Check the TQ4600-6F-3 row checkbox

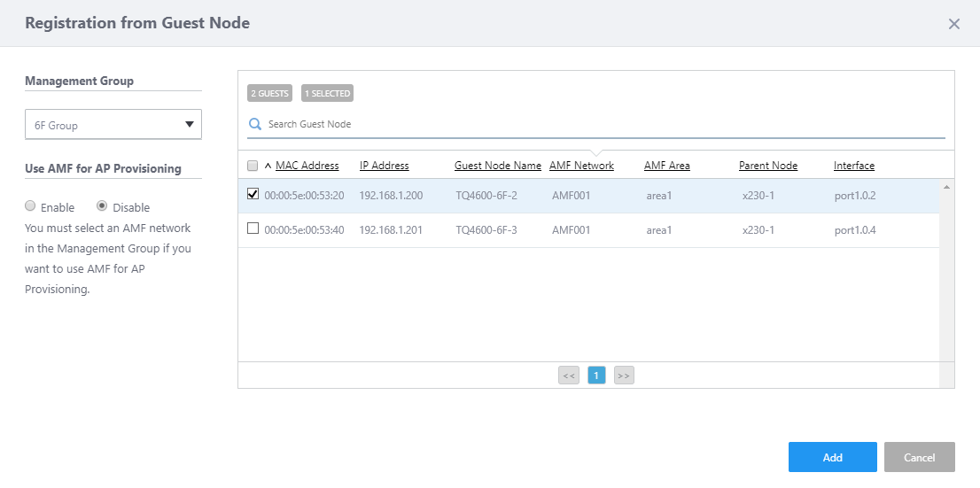pos(253,229)
